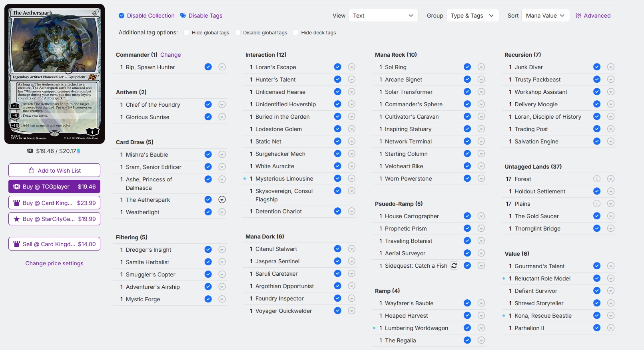Click the collection checkmark for Rip, Spawn Hunter
The image size is (644, 350).
click(x=208, y=67)
